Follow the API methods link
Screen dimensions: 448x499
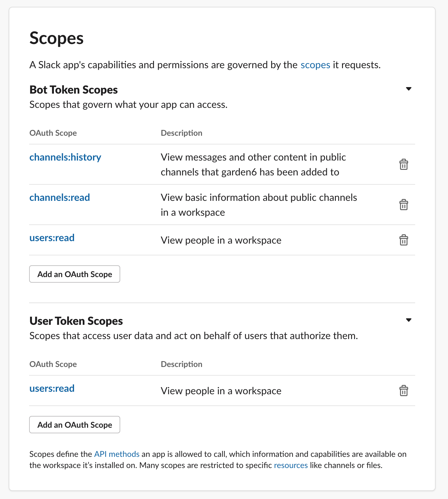click(x=117, y=454)
